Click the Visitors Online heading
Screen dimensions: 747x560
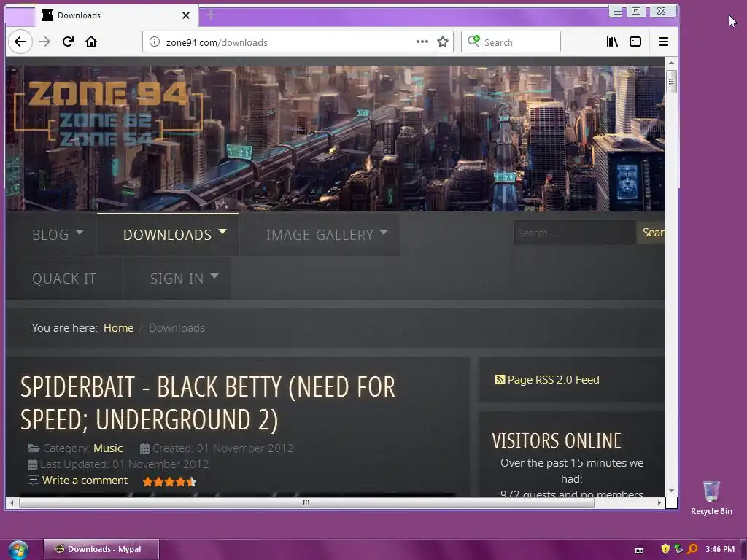557,441
